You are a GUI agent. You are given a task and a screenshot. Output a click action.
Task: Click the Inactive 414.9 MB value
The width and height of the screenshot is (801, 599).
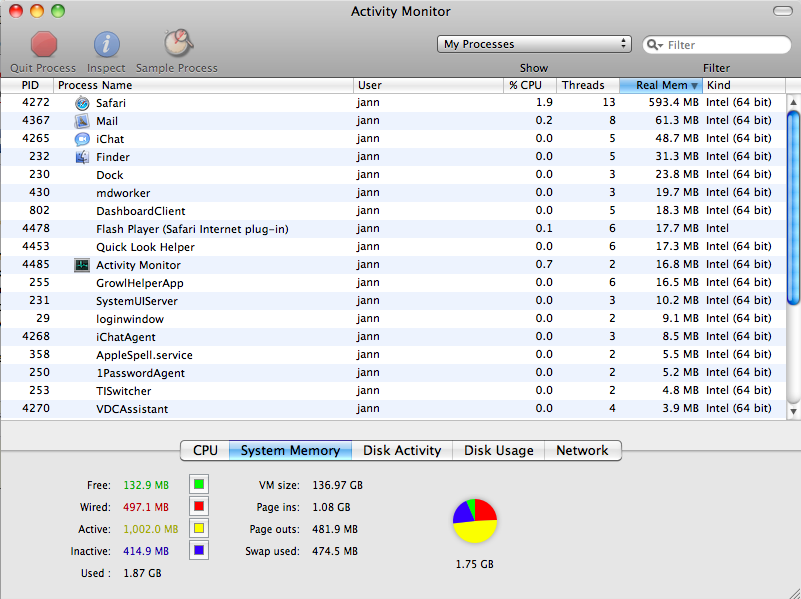coord(146,552)
